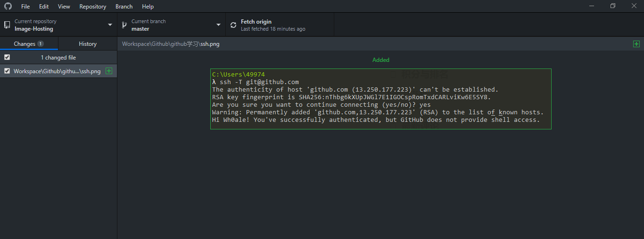Screen dimensions: 644x239
Task: Restore down the GitHub Desktop window
Action: pos(613,6)
